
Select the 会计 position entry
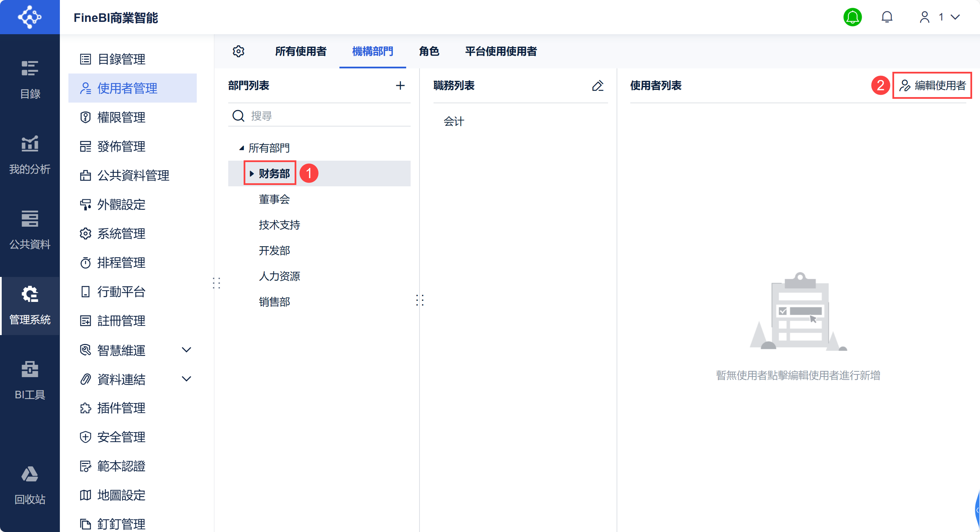click(454, 122)
